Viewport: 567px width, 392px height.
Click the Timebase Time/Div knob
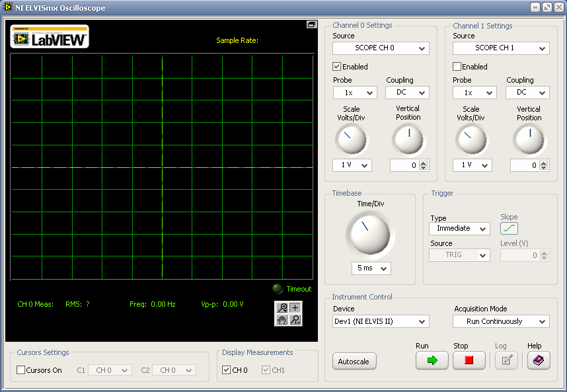coord(370,233)
